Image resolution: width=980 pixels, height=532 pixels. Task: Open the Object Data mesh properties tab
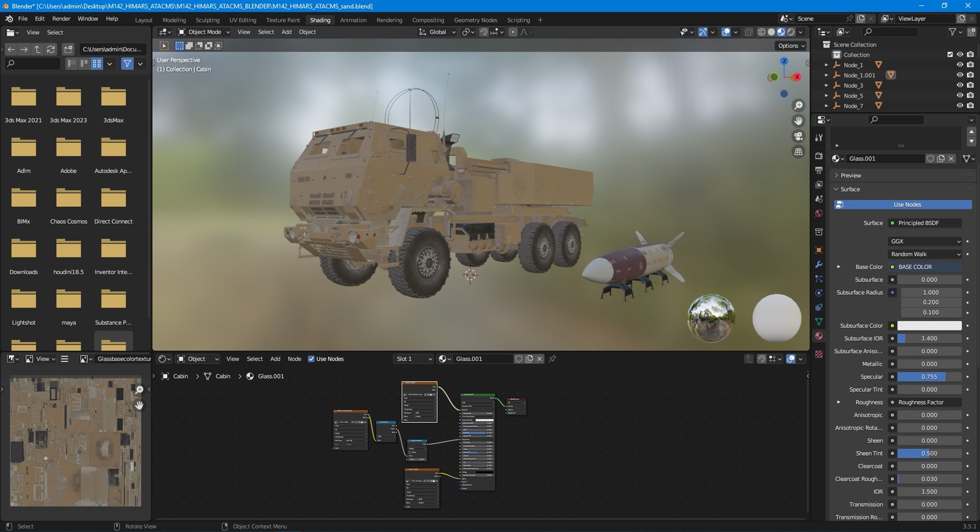point(819,322)
